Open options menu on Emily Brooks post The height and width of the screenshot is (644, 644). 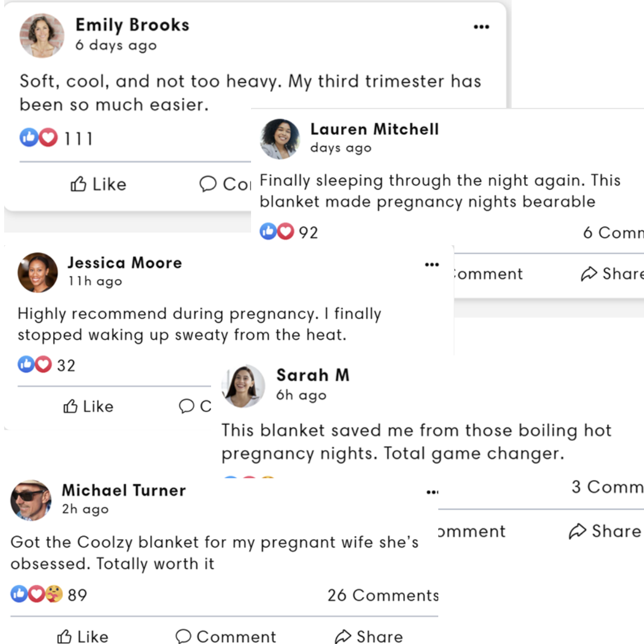[481, 27]
